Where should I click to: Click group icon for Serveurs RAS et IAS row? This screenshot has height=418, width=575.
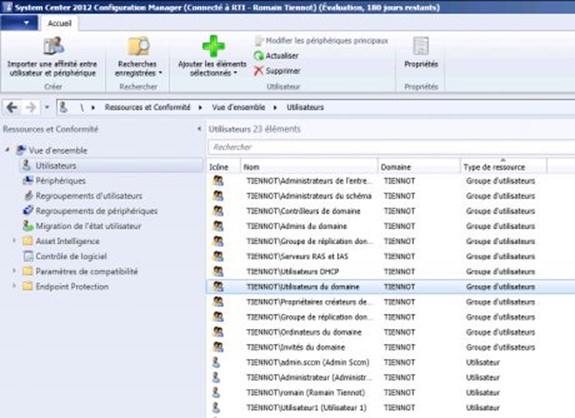[x=218, y=256]
